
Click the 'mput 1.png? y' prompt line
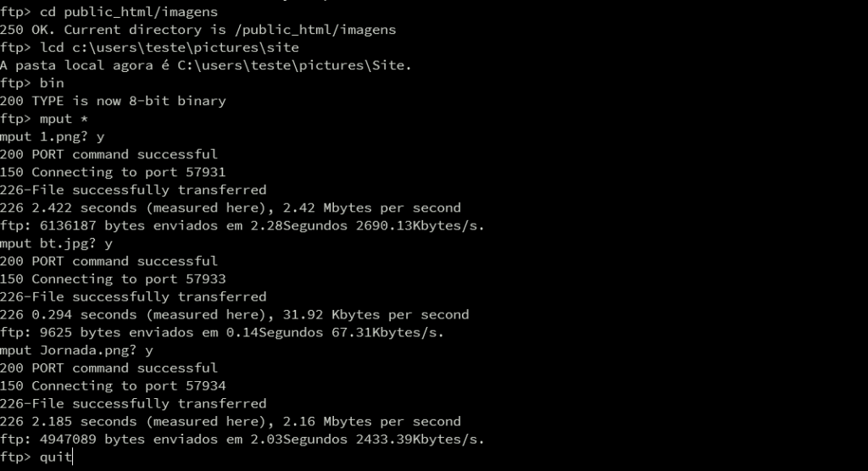tap(53, 136)
